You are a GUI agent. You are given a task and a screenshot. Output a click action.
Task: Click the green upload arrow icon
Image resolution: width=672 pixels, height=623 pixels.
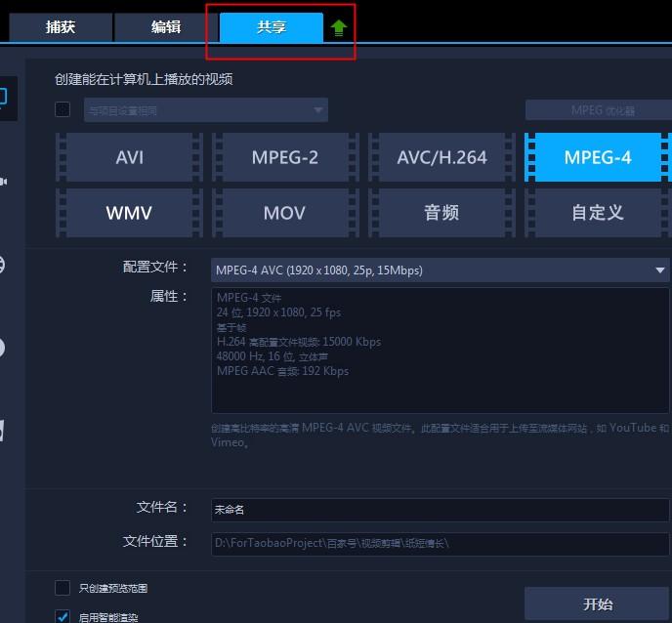339,28
